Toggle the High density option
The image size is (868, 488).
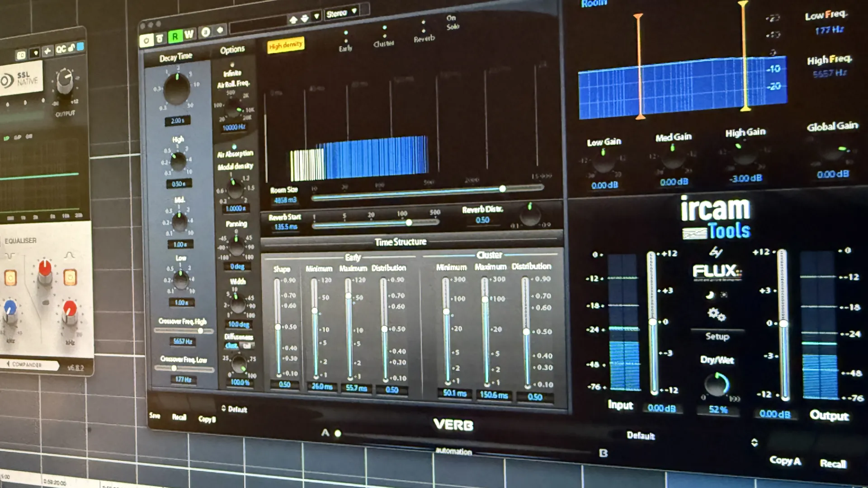[285, 45]
